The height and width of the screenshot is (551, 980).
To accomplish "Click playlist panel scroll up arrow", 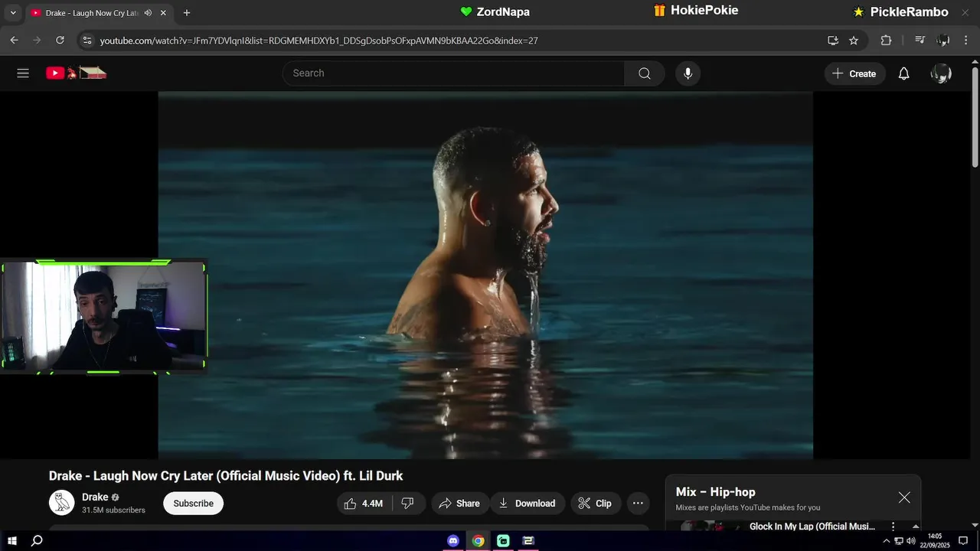I will tap(916, 527).
